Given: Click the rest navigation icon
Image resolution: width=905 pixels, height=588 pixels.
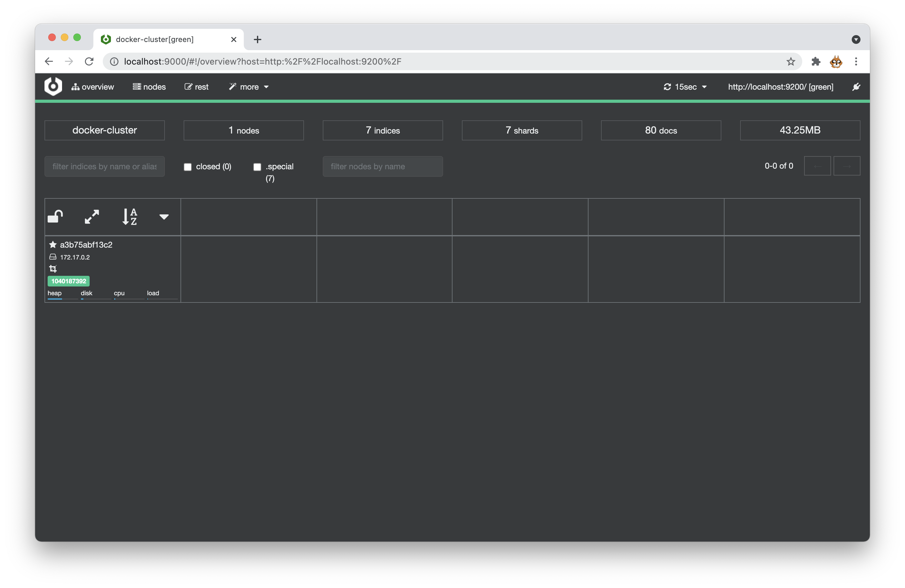Looking at the screenshot, I should tap(188, 87).
